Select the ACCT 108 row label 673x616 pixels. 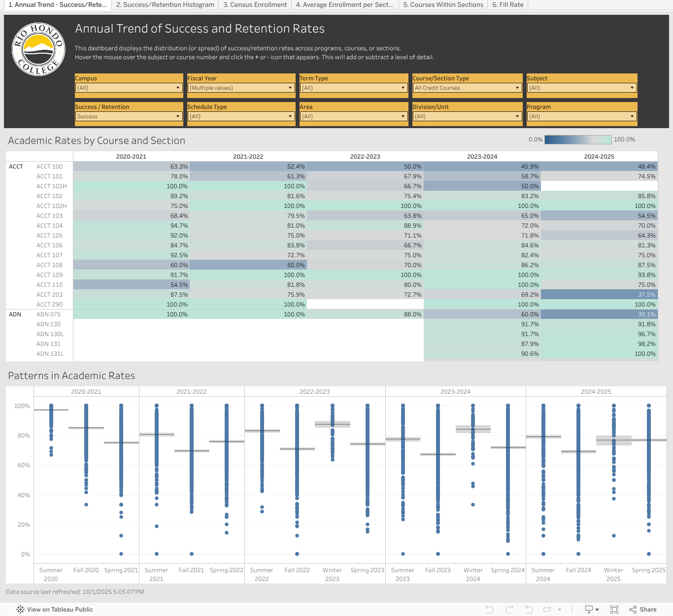[50, 265]
